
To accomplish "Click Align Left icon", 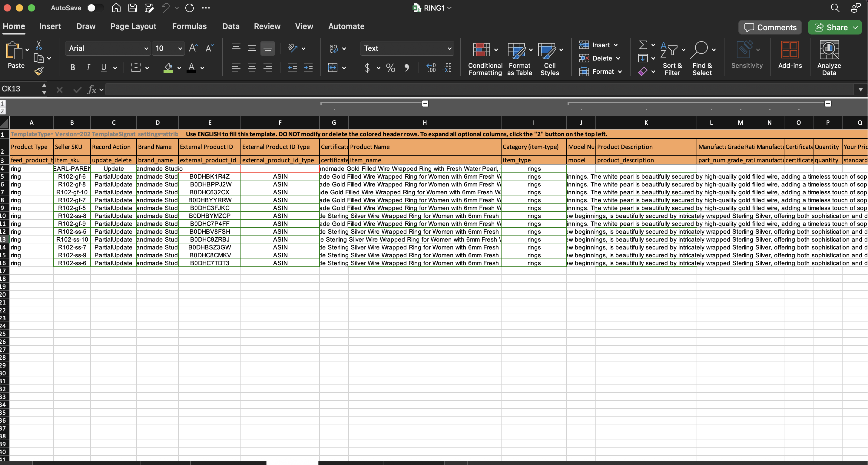I will [236, 68].
